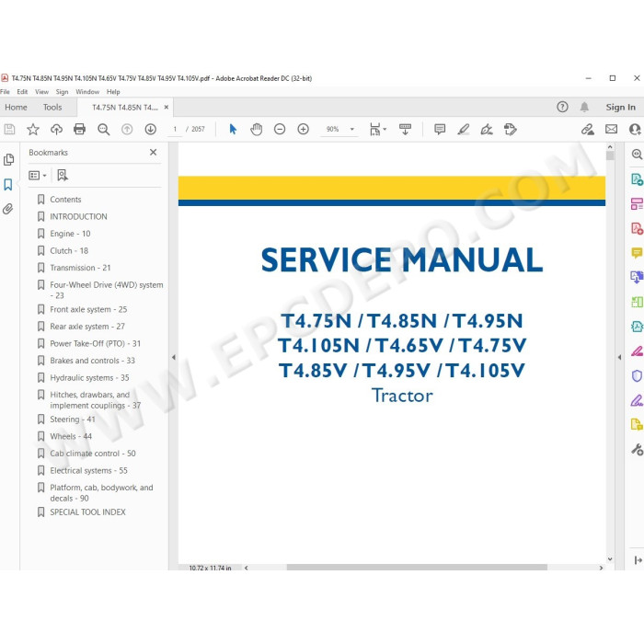Image resolution: width=644 pixels, height=644 pixels.
Task: Close the Bookmarks panel
Action: coord(154,152)
